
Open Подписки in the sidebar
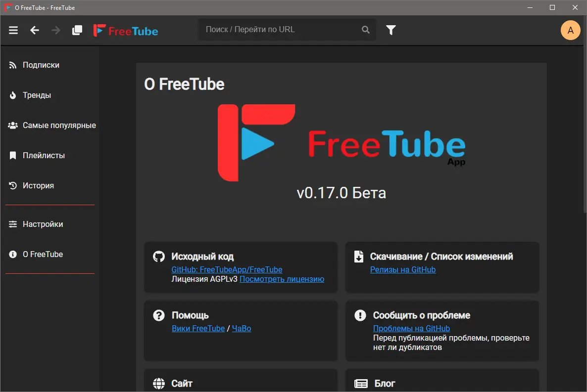(x=50, y=65)
